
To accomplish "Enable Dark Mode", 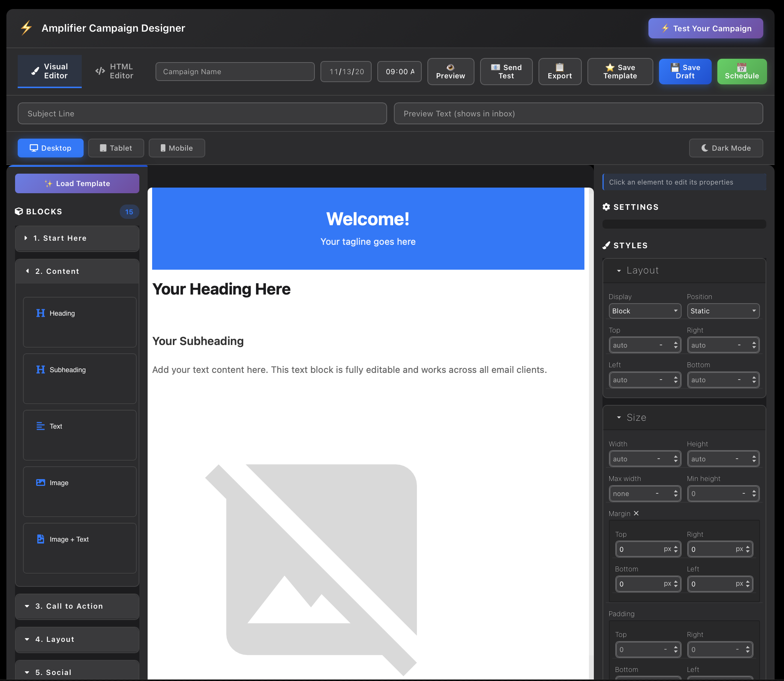I will coord(725,148).
